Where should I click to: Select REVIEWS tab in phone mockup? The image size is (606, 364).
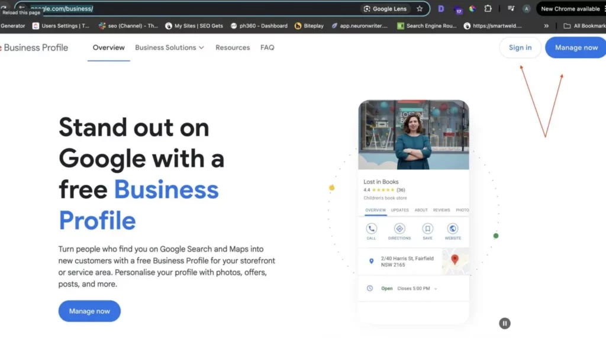[x=441, y=210]
